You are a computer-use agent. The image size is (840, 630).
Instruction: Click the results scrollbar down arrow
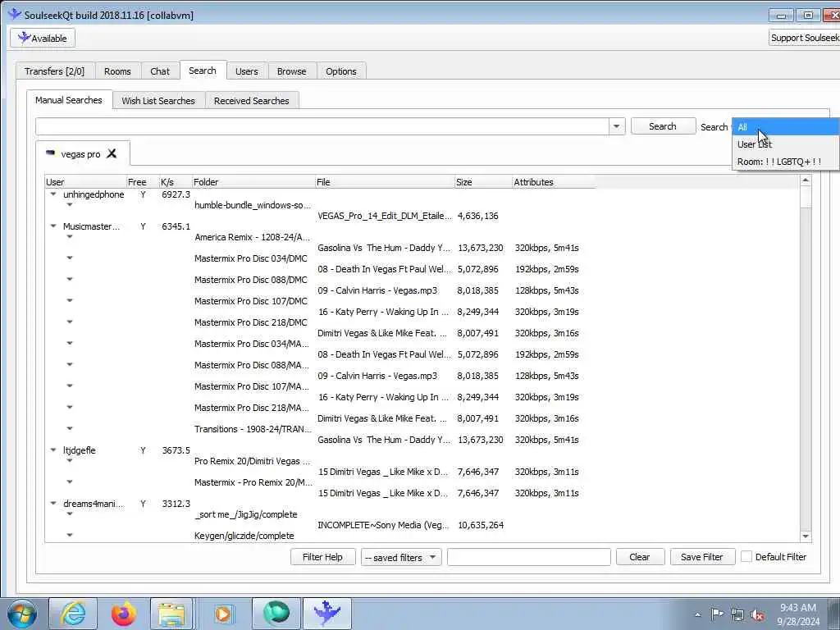(x=806, y=536)
